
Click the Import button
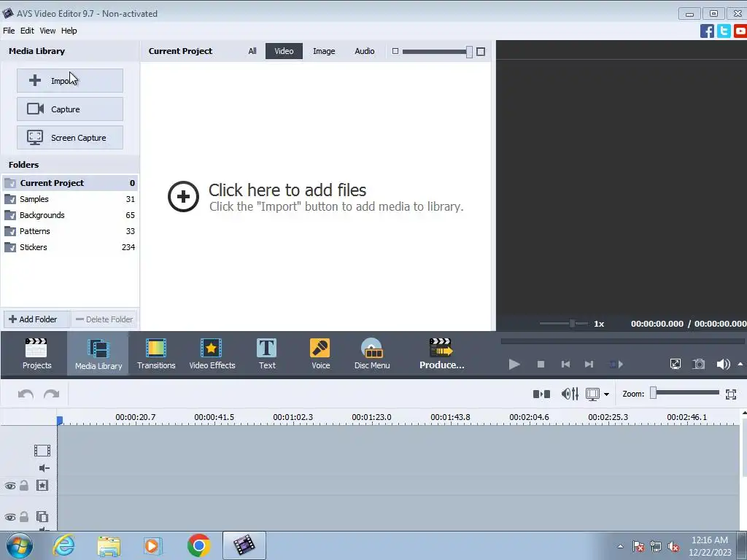[x=70, y=80]
